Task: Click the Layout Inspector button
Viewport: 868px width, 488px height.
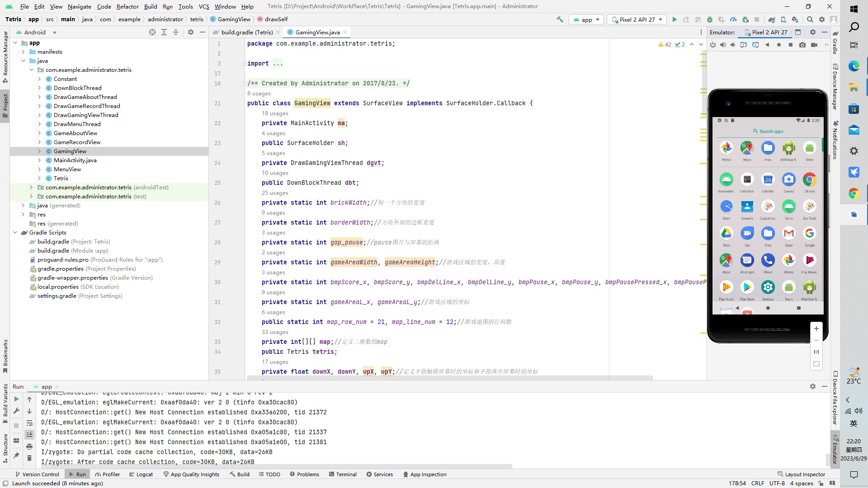Action: (x=804, y=474)
